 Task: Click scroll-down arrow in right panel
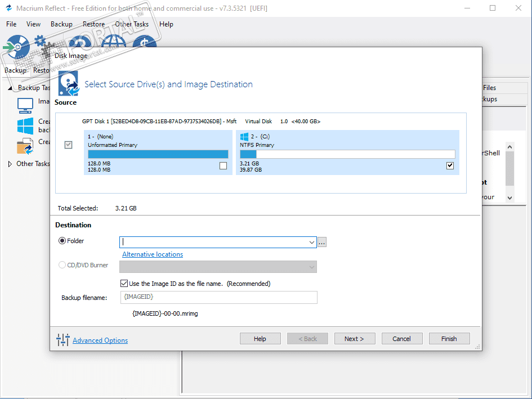tap(509, 198)
